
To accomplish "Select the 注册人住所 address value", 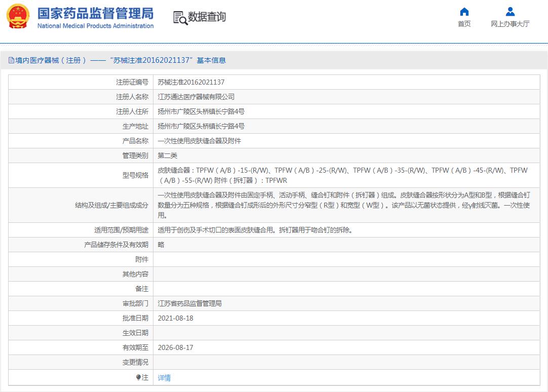I will pos(201,111).
